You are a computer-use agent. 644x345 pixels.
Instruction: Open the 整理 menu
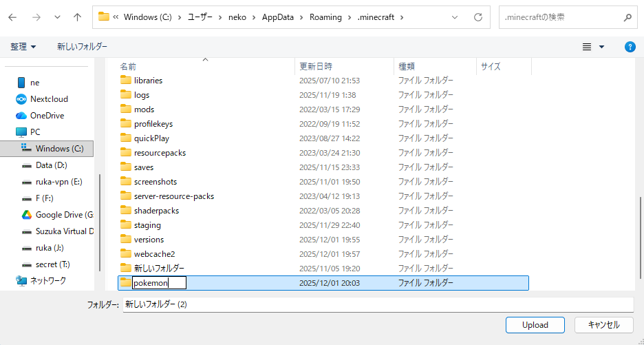[23, 47]
